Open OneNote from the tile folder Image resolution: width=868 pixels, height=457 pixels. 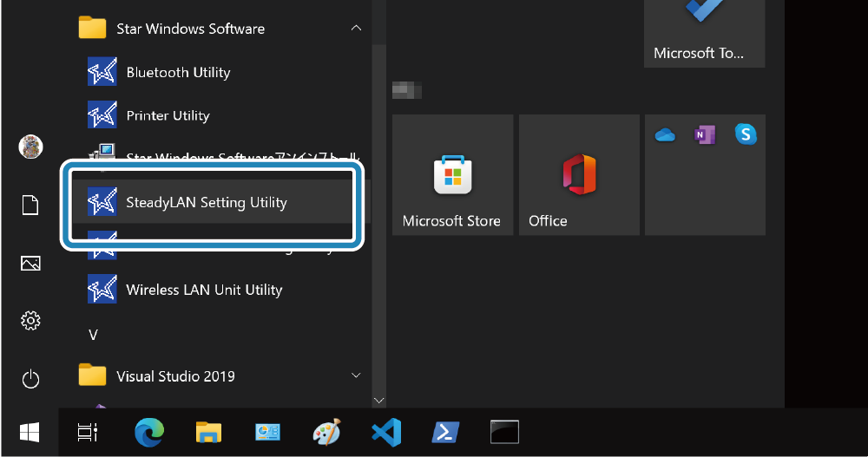tap(705, 134)
